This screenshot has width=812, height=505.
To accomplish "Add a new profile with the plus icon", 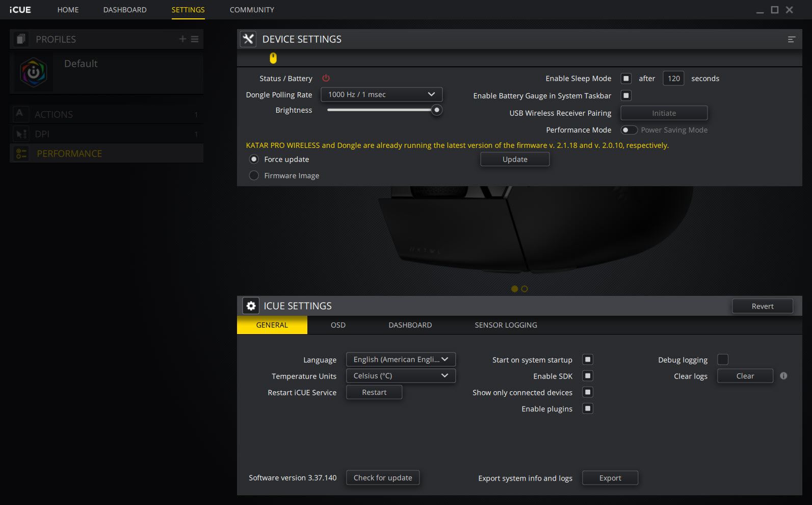I will click(183, 39).
